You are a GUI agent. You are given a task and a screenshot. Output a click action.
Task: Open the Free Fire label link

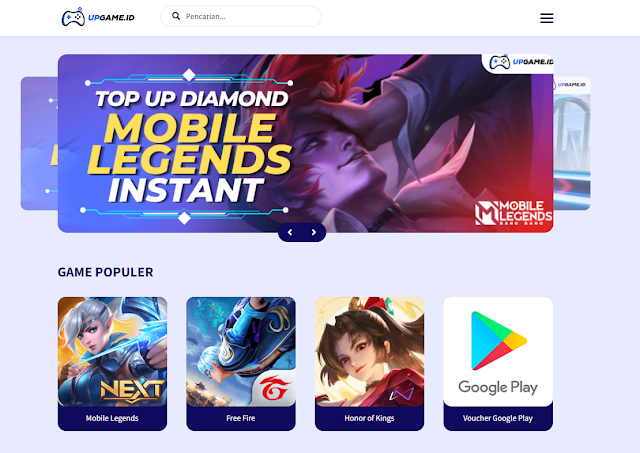click(241, 418)
